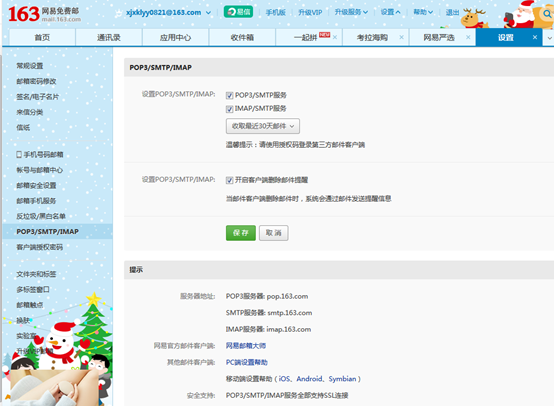
Task: Close the 考拉海购 tab
Action: pyautogui.click(x=401, y=37)
